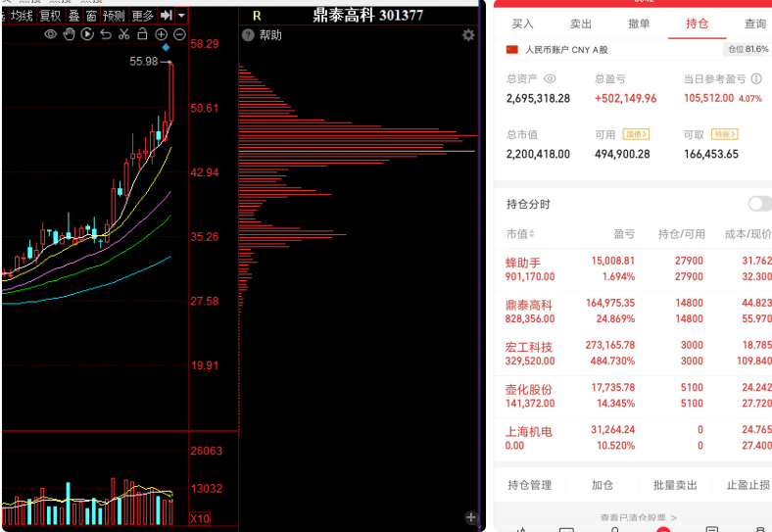Toggle the 持仓分时 switch

(x=759, y=204)
